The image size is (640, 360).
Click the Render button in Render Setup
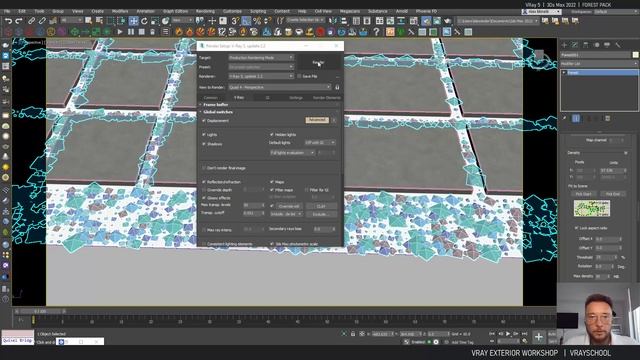[318, 62]
